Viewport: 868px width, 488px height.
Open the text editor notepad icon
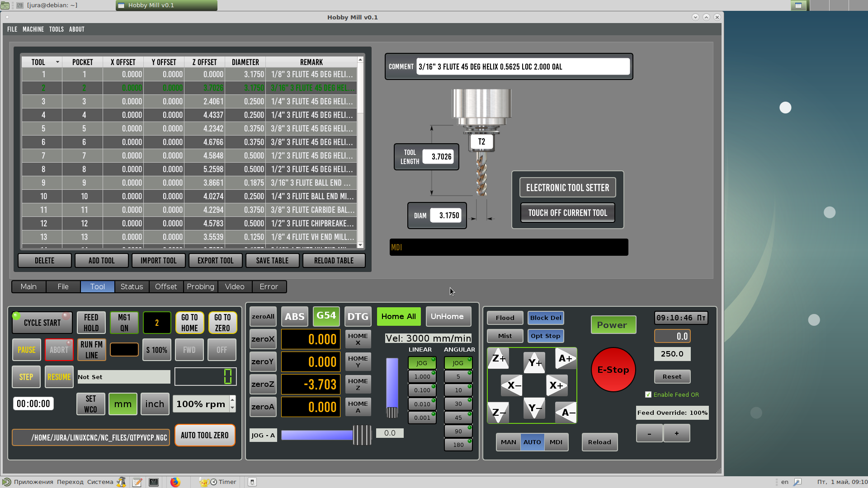click(137, 482)
